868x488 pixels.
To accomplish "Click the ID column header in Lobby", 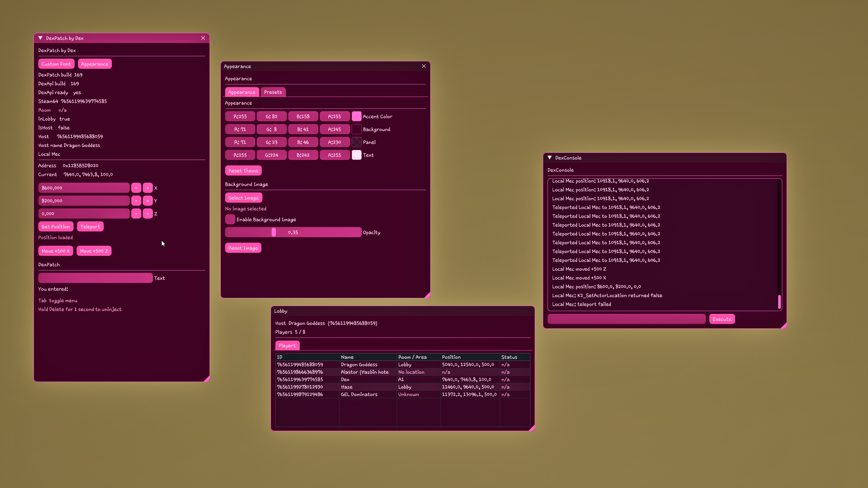I will (308, 357).
